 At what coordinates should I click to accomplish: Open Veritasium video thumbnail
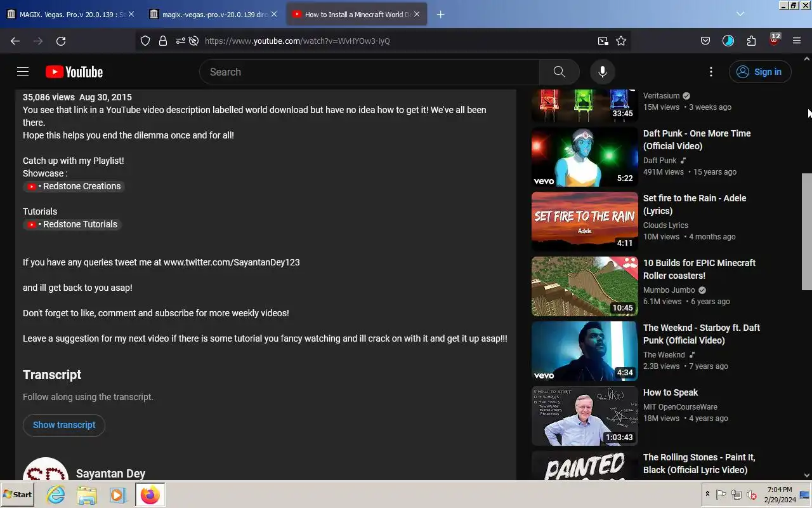point(584,105)
